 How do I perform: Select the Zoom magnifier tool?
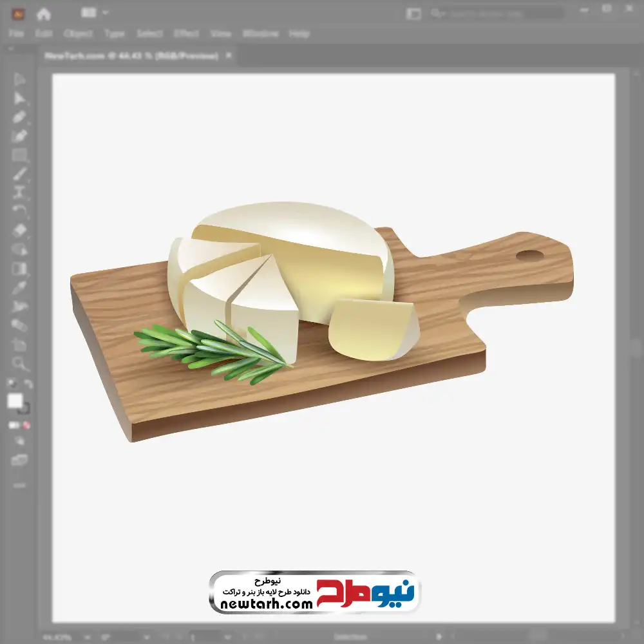click(x=19, y=364)
